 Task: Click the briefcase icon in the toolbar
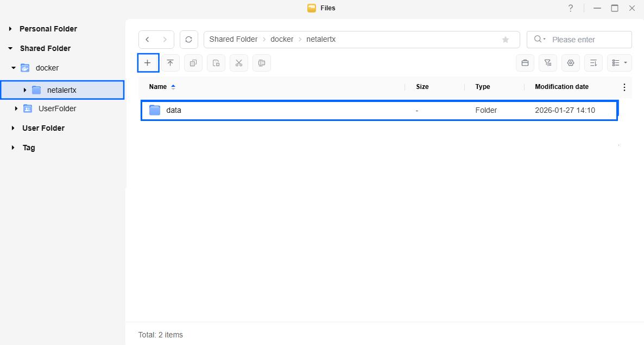coord(525,63)
